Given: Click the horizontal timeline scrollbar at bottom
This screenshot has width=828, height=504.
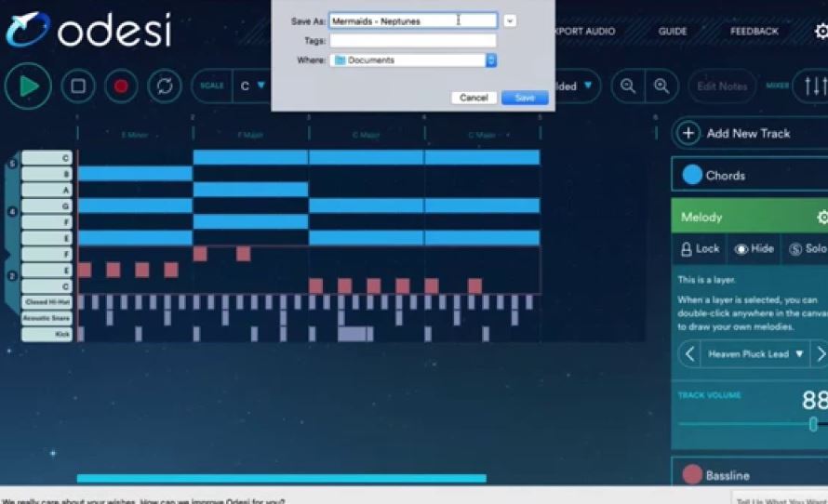Looking at the screenshot, I should pos(282,478).
